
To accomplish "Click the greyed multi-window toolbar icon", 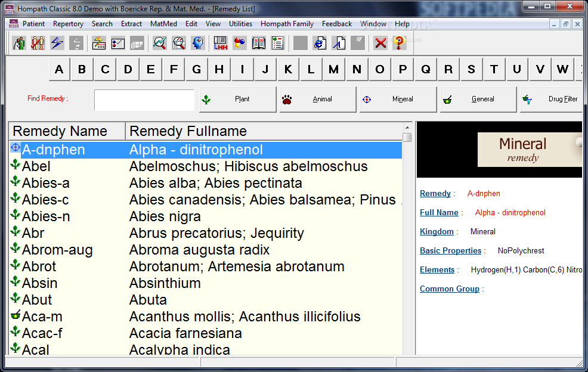I will pos(137,43).
